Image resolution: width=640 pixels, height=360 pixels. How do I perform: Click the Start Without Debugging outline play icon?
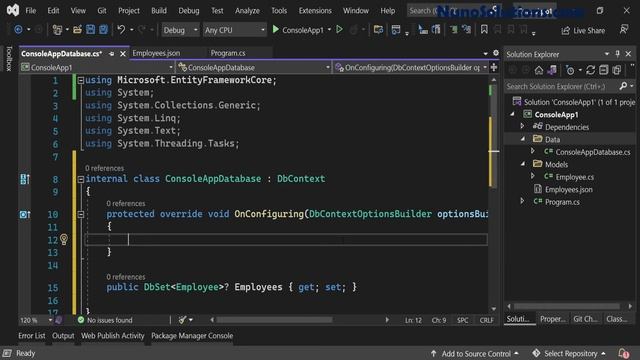(339, 30)
